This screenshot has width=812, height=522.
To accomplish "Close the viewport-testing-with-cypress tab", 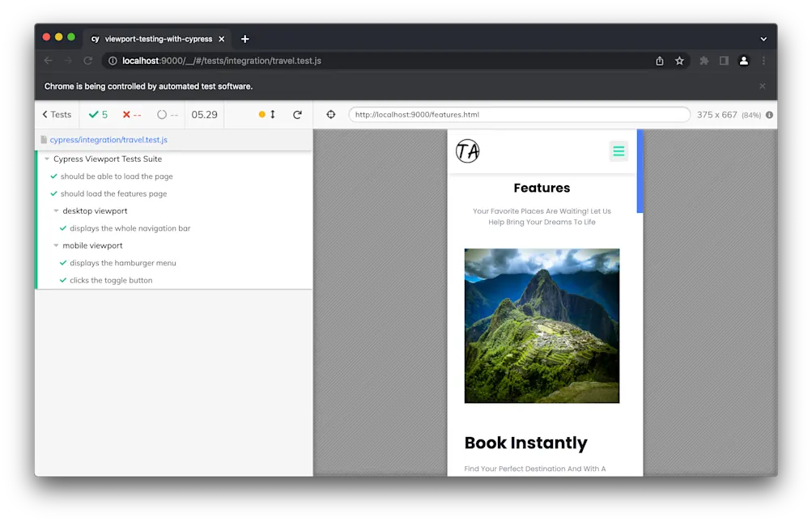I will tap(222, 39).
